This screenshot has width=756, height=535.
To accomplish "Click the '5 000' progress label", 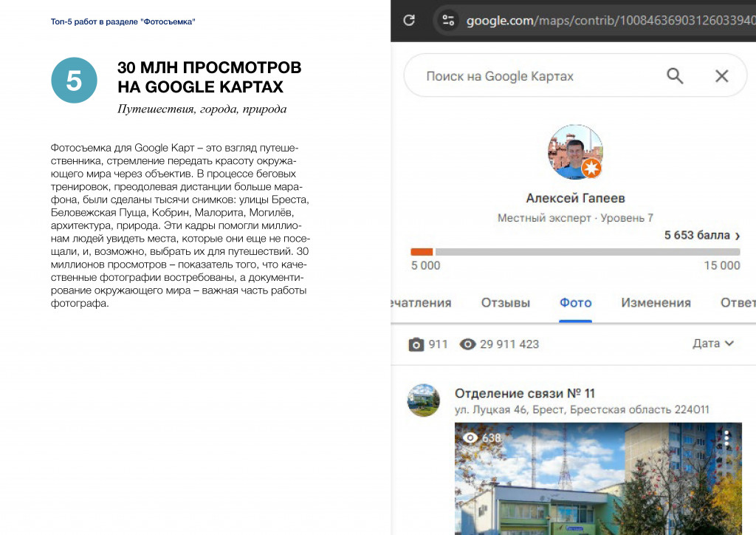I will tap(426, 266).
